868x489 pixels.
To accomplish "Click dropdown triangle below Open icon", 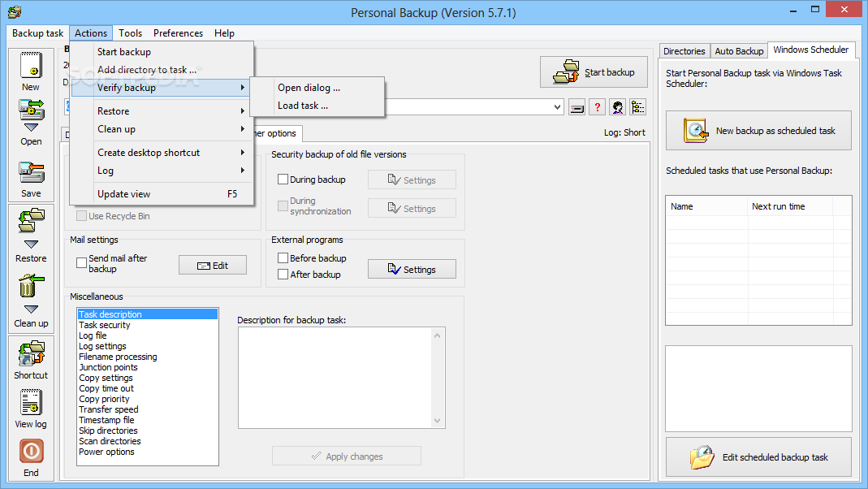I will point(31,128).
